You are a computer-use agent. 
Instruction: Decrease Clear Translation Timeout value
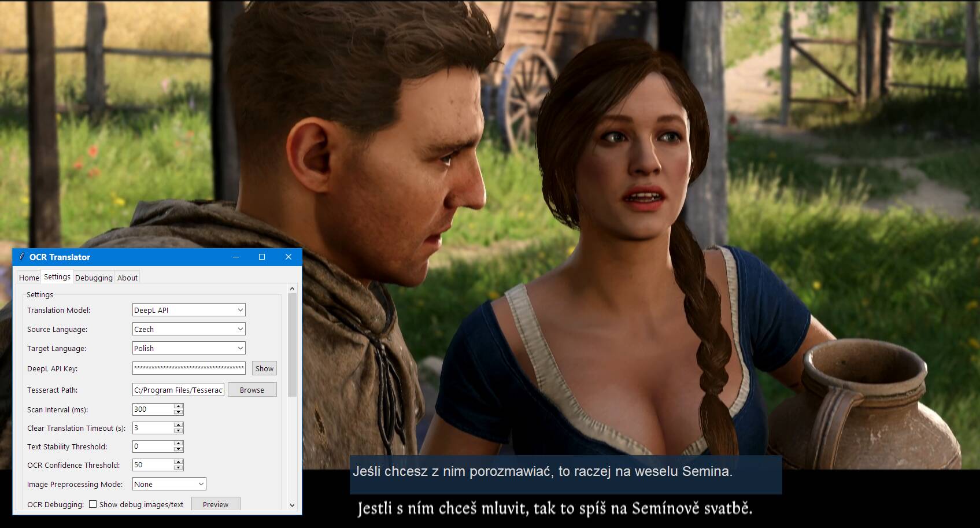179,431
